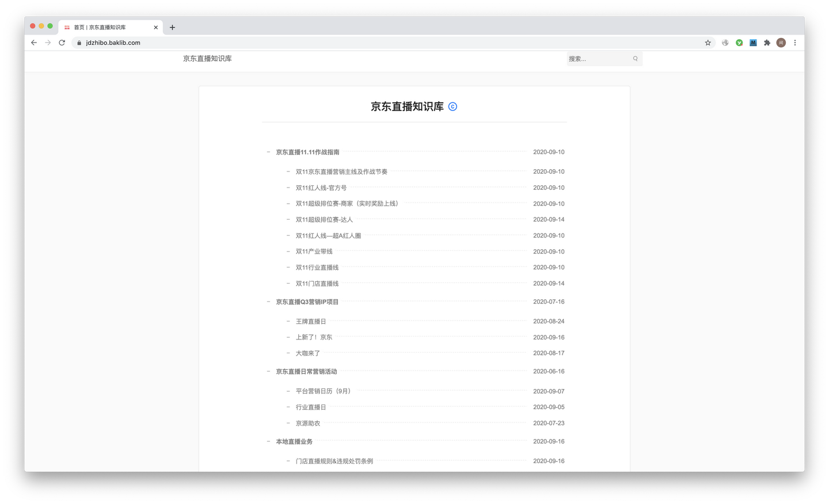Open the 双11超级排位赛-达人 article
Viewport: 829px width, 504px height.
click(324, 219)
